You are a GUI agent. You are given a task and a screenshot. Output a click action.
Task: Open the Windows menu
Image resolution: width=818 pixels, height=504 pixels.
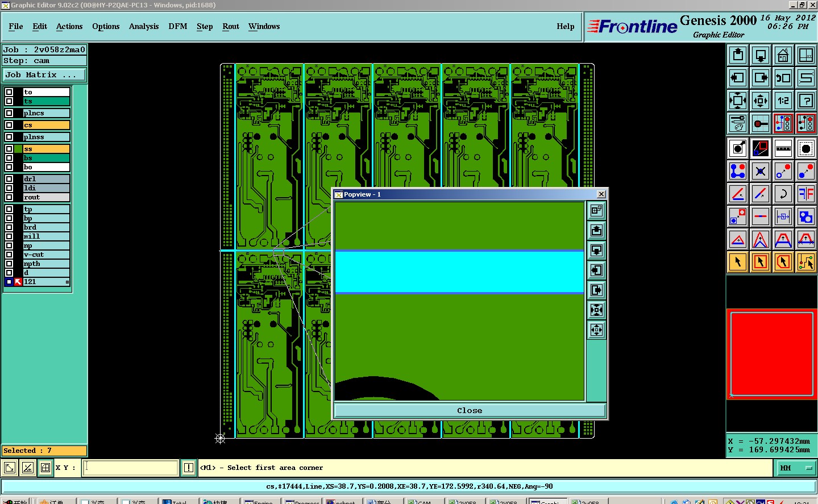(x=264, y=26)
